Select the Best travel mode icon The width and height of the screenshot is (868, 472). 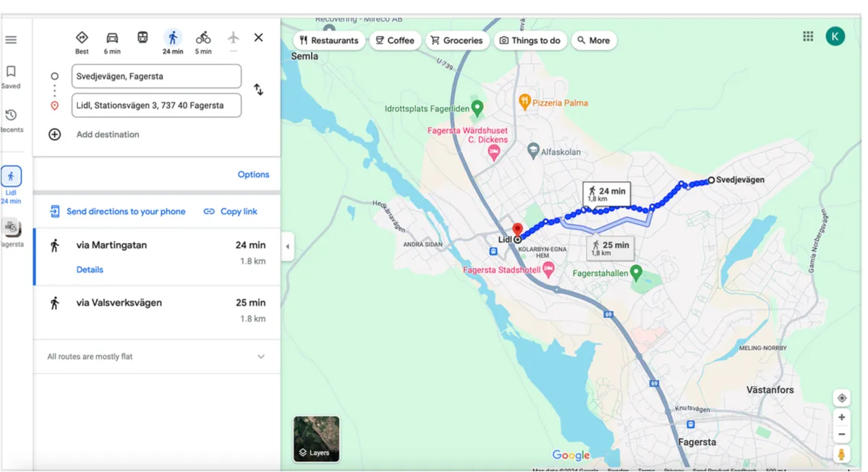(82, 38)
